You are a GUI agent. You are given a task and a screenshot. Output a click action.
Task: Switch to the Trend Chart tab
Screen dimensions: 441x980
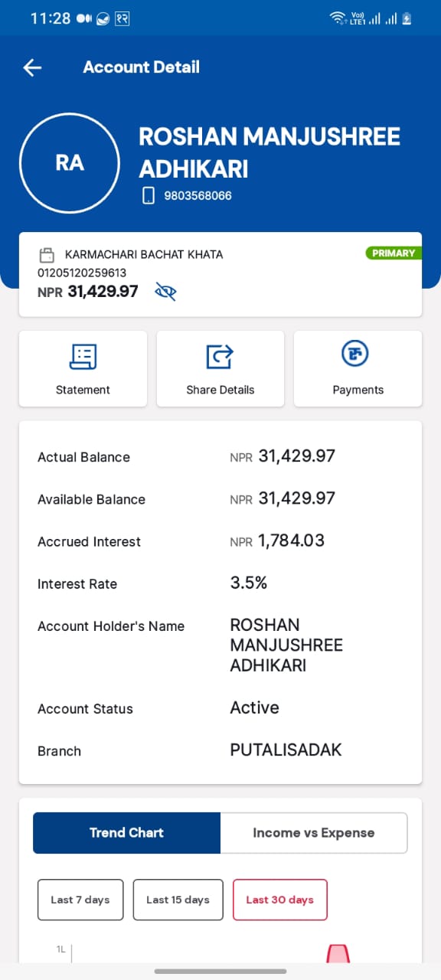point(126,833)
